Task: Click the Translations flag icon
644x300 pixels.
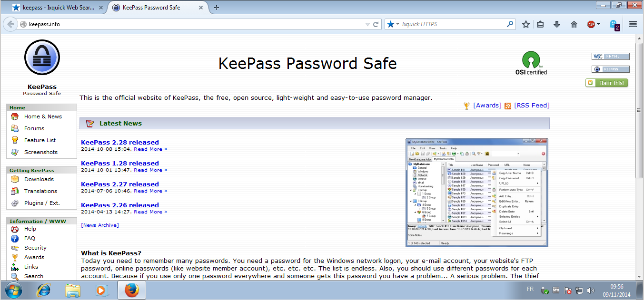Action: click(x=15, y=191)
